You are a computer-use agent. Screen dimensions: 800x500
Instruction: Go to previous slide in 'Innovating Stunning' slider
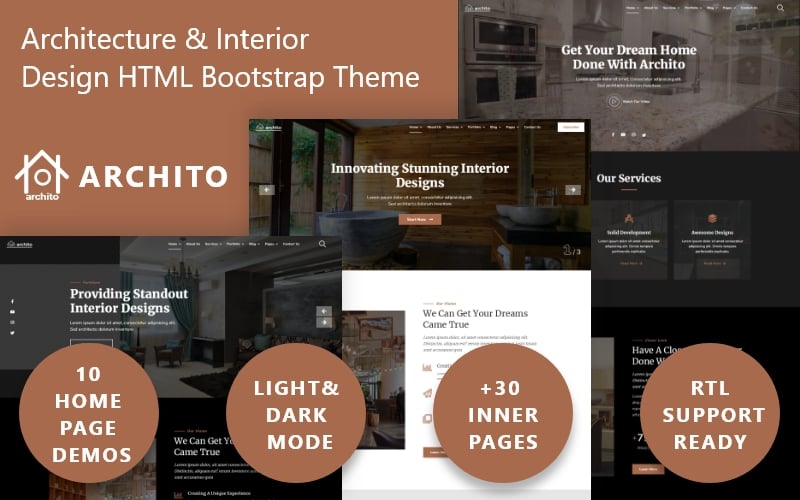coord(267,190)
